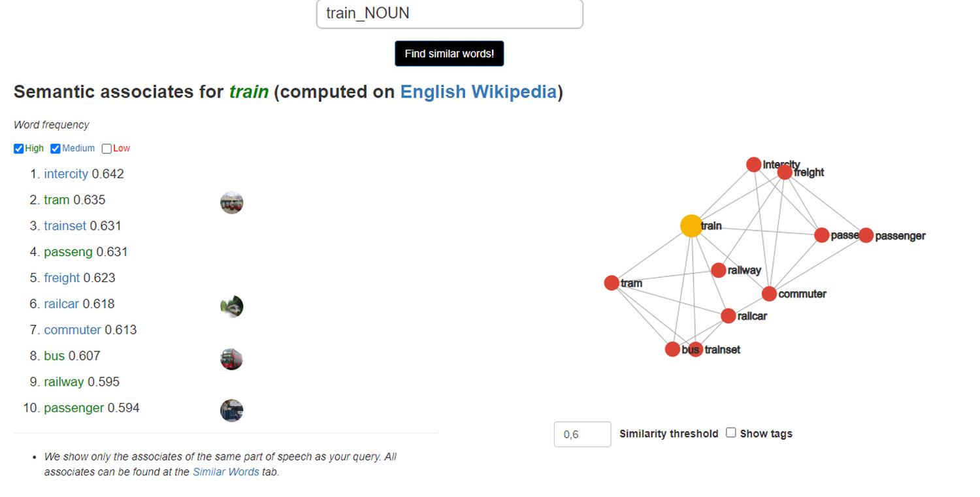Click the freight node in graph
This screenshot has height=497, width=980.
[785, 172]
